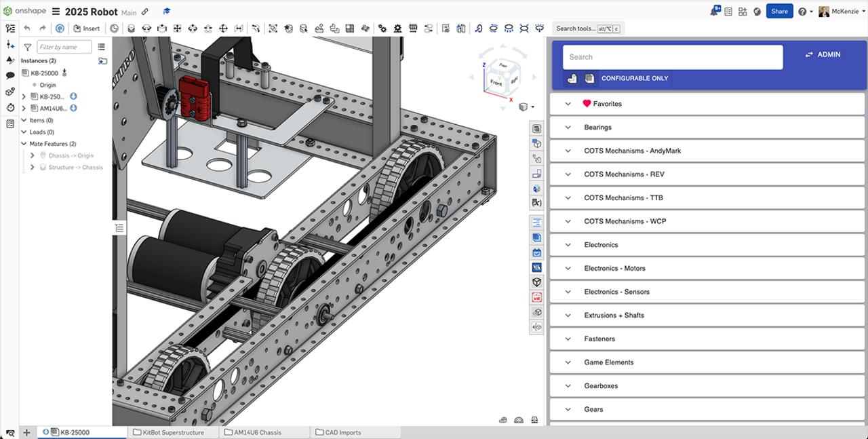The height and width of the screenshot is (439, 868).
Task: Open the Comments panel from the left sidebar
Action: click(x=9, y=75)
